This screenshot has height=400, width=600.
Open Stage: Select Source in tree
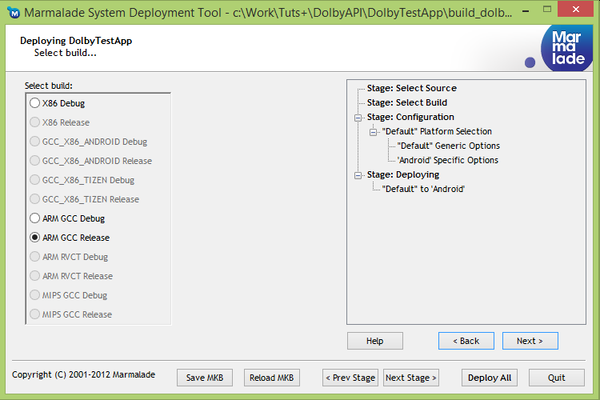click(412, 88)
